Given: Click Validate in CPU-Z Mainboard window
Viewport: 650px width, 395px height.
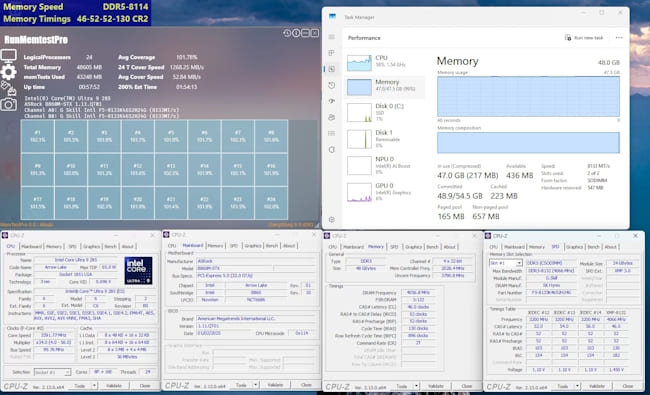Looking at the screenshot, I should click(275, 385).
